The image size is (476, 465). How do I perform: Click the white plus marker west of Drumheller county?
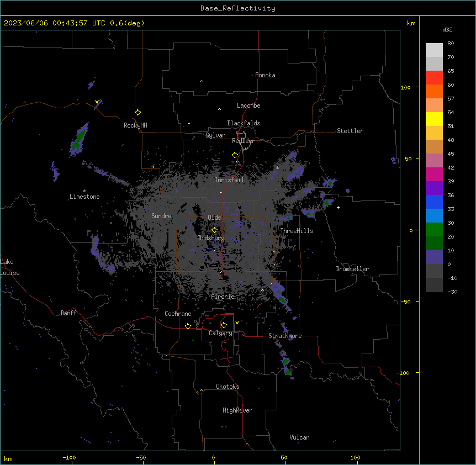(338, 207)
